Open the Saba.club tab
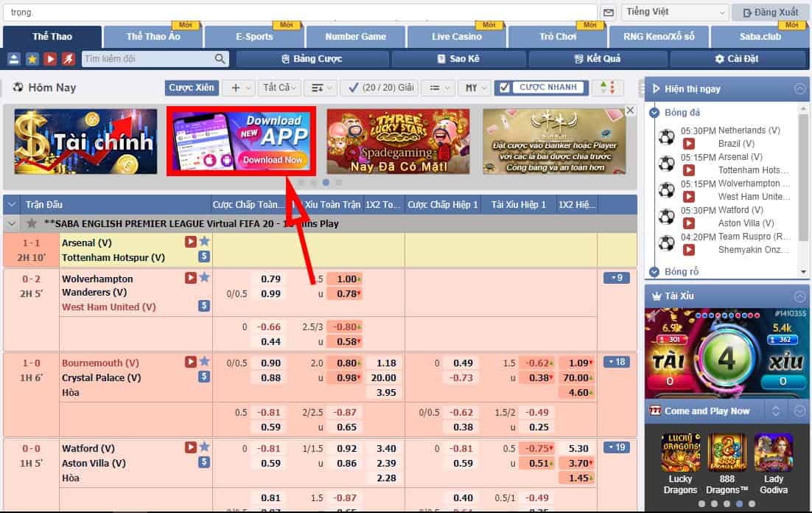812x513 pixels. coord(760,37)
